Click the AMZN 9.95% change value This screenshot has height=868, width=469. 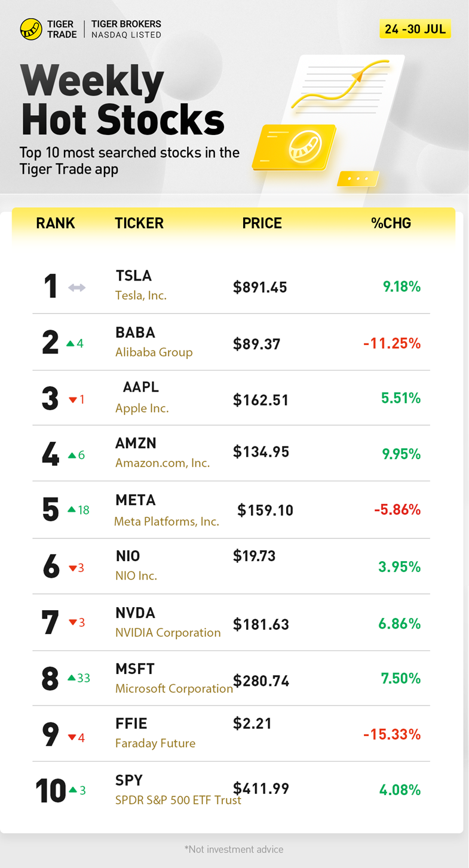(401, 454)
